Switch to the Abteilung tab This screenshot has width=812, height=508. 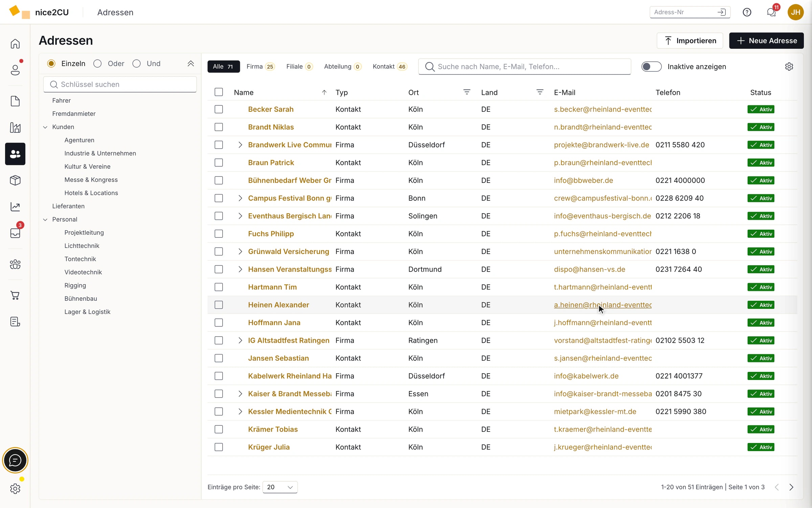tap(342, 66)
